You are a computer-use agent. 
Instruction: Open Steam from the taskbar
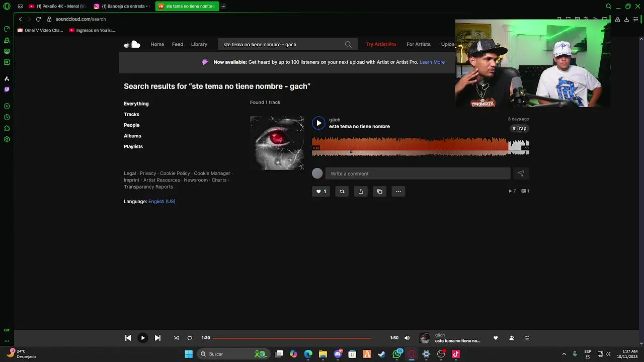tap(382, 354)
